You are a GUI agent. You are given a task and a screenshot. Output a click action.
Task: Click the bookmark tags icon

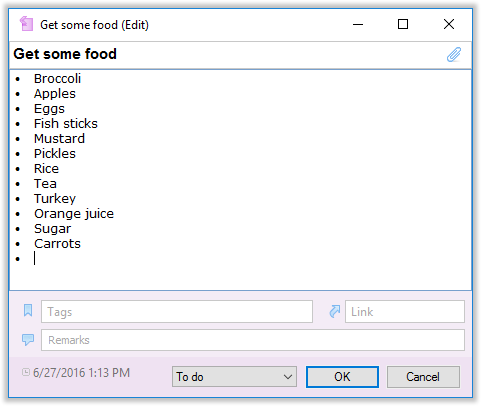[28, 310]
